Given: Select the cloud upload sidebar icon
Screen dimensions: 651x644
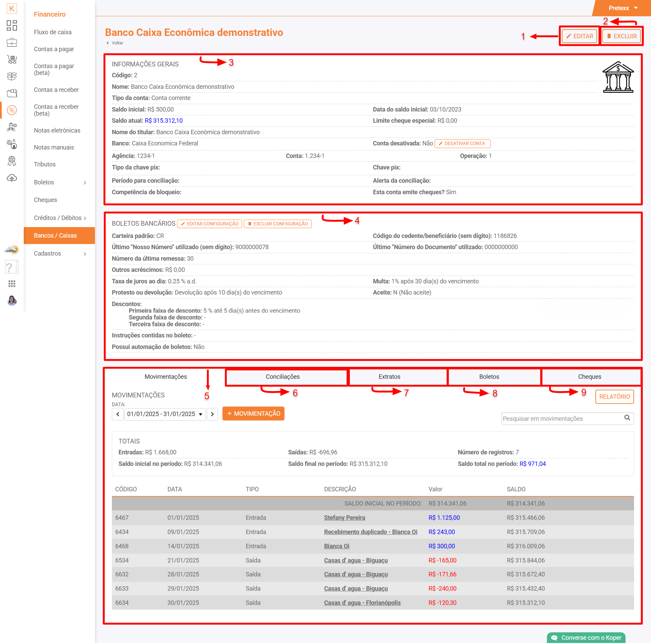Looking at the screenshot, I should point(12,178).
